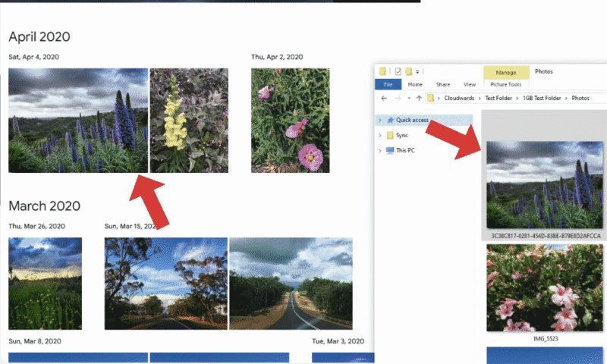
Task: Click the Thu, Apr 2, 2020 date label
Action: (x=277, y=57)
